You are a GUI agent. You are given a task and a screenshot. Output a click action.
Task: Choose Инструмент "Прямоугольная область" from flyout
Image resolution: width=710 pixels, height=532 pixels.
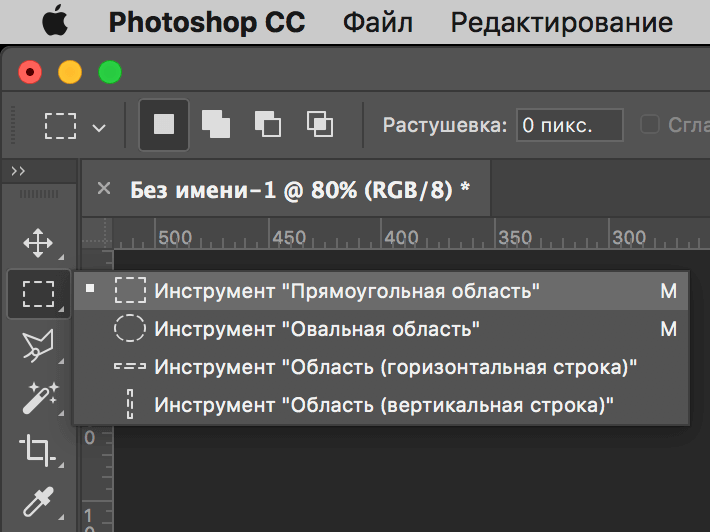[381, 291]
